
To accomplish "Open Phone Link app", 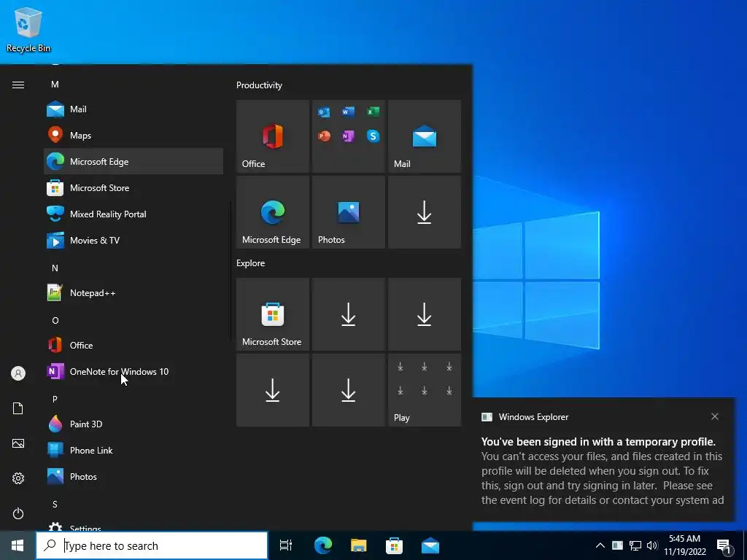I will [x=133, y=450].
